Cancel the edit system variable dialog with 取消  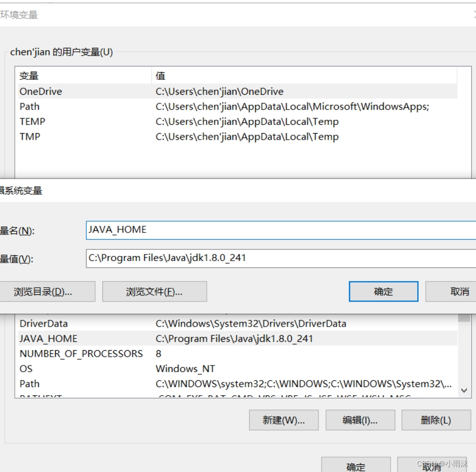coord(451,292)
